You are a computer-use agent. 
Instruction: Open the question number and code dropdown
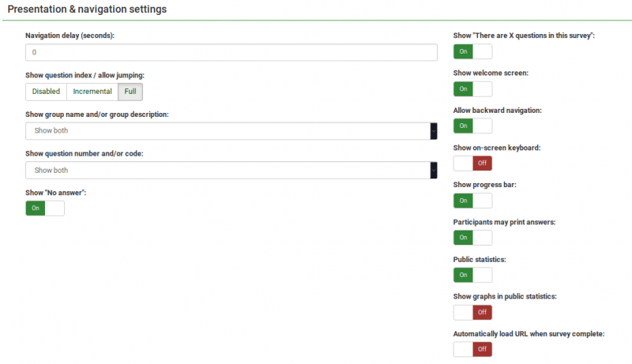[x=228, y=171]
